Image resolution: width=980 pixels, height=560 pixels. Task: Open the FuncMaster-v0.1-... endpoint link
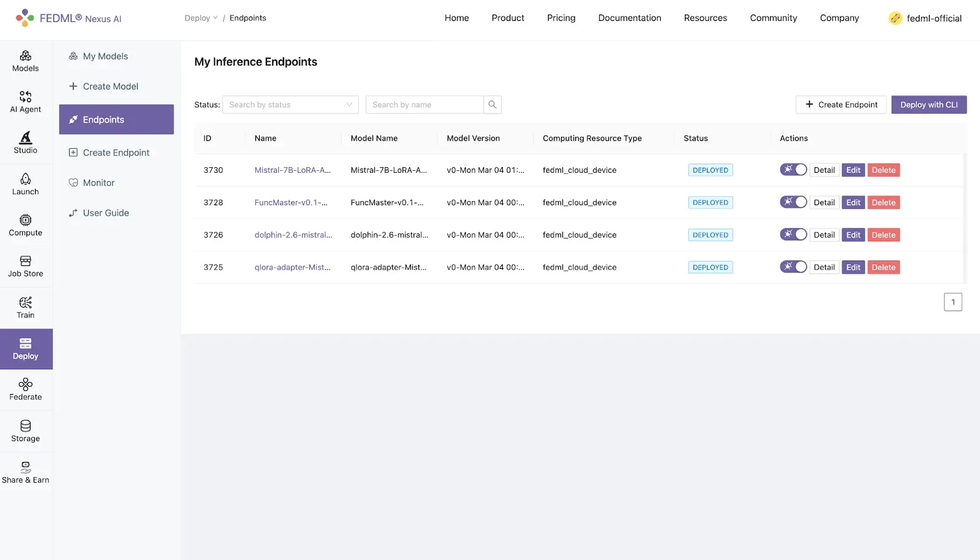tap(291, 203)
